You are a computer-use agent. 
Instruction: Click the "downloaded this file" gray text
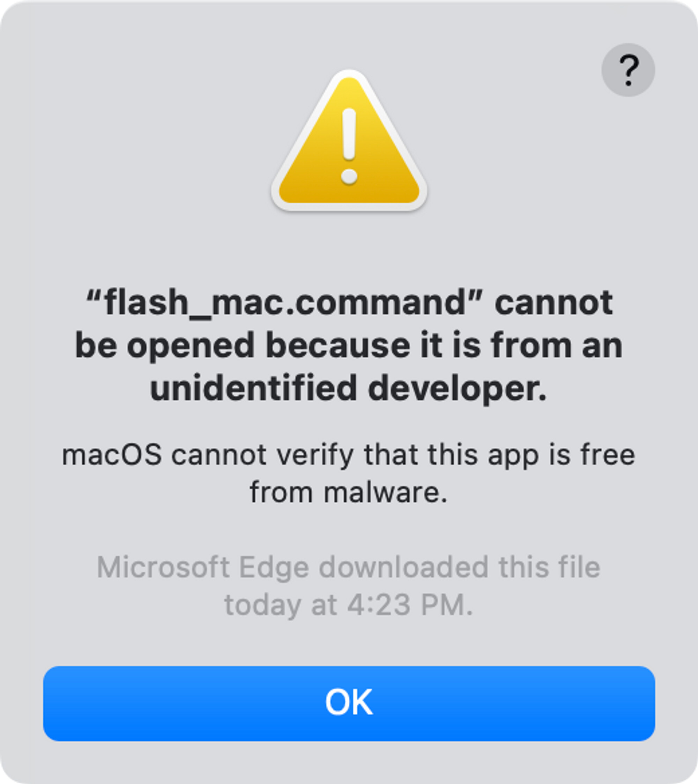459,567
